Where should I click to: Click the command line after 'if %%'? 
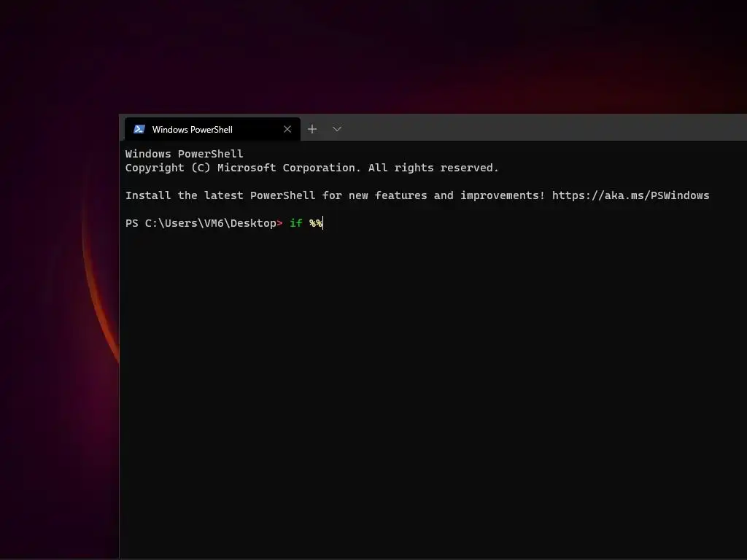[323, 223]
